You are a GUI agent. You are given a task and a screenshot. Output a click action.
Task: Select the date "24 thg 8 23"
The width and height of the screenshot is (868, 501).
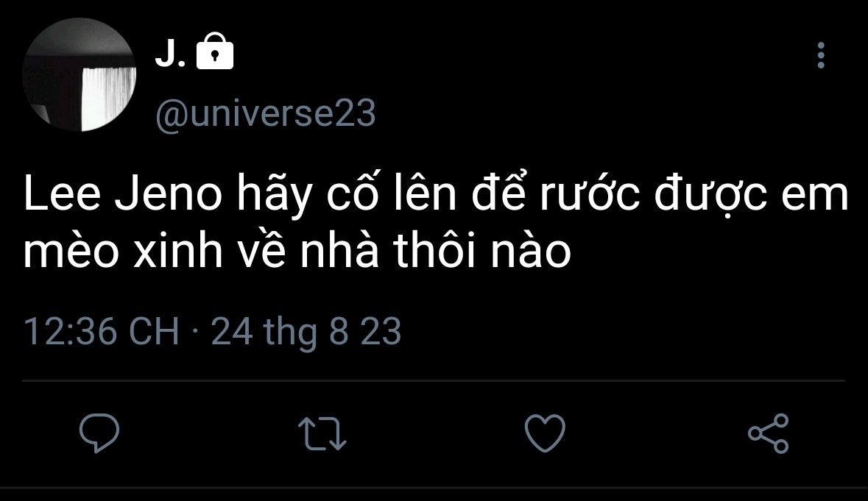coord(306,332)
